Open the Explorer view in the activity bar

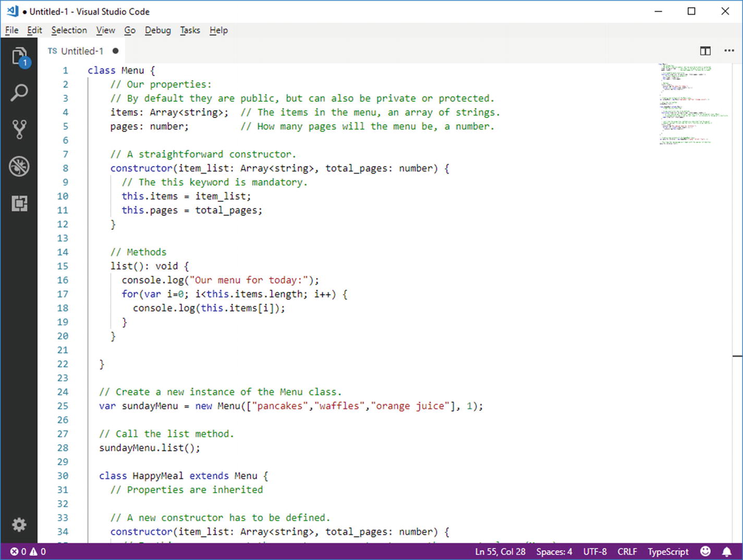pos(19,56)
